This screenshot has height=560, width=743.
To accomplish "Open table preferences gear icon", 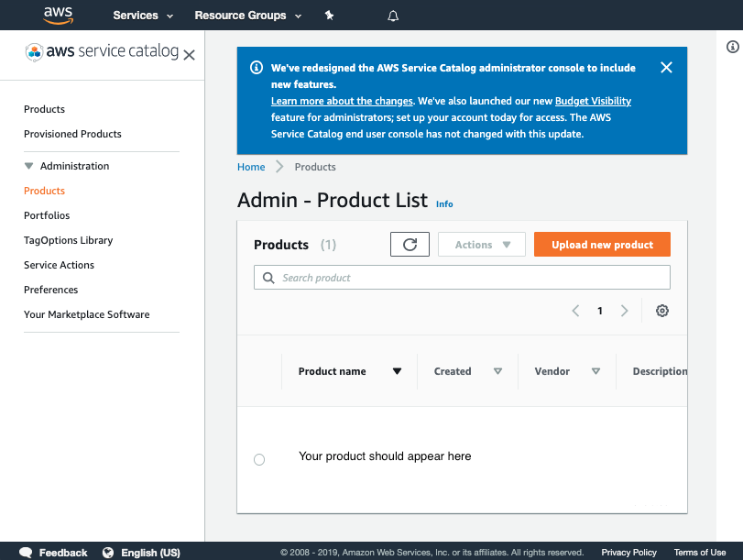I will click(x=662, y=311).
